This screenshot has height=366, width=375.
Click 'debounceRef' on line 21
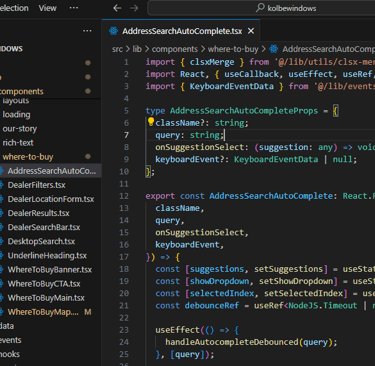point(212,305)
